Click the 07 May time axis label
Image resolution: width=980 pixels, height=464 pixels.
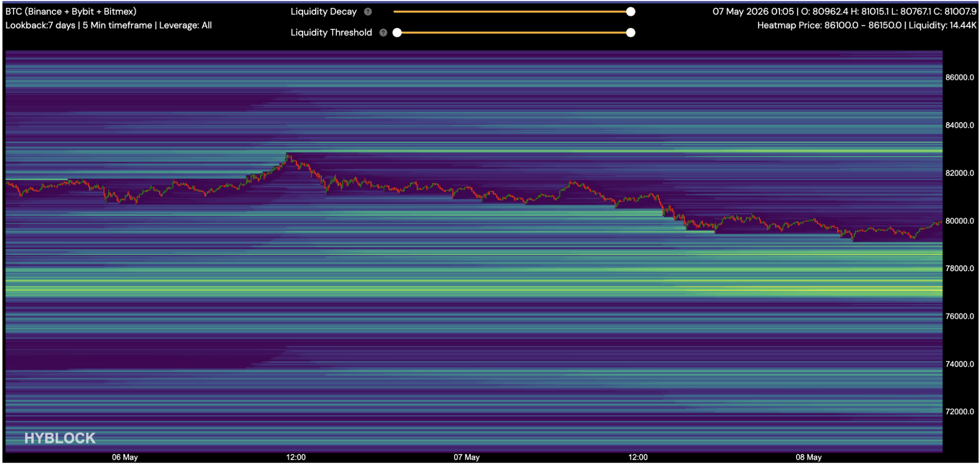(467, 457)
